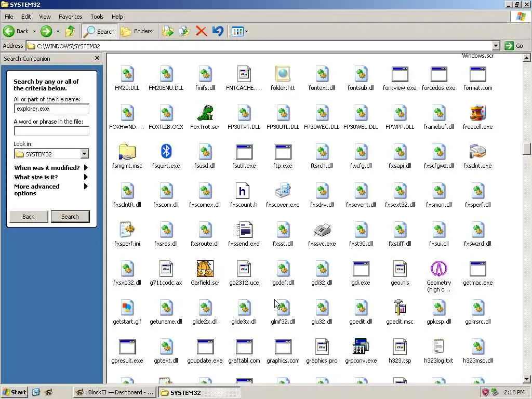The width and height of the screenshot is (532, 399).
Task: Click the Back navigation toolbar button
Action: [x=16, y=31]
